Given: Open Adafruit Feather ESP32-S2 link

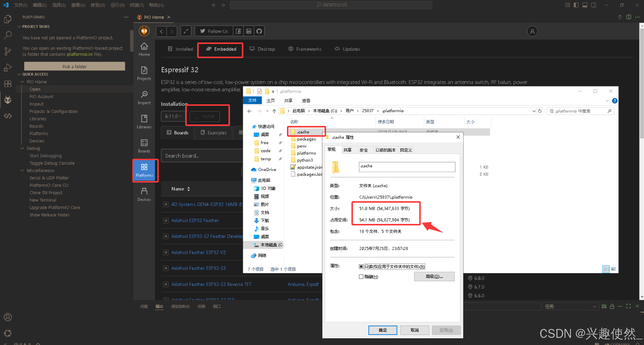Looking at the screenshot, I should click(199, 268).
